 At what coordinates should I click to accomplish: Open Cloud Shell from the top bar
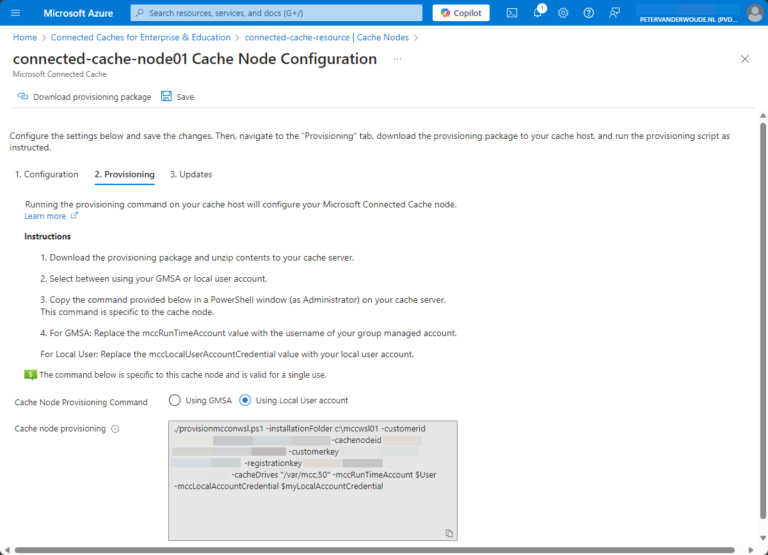coord(511,13)
